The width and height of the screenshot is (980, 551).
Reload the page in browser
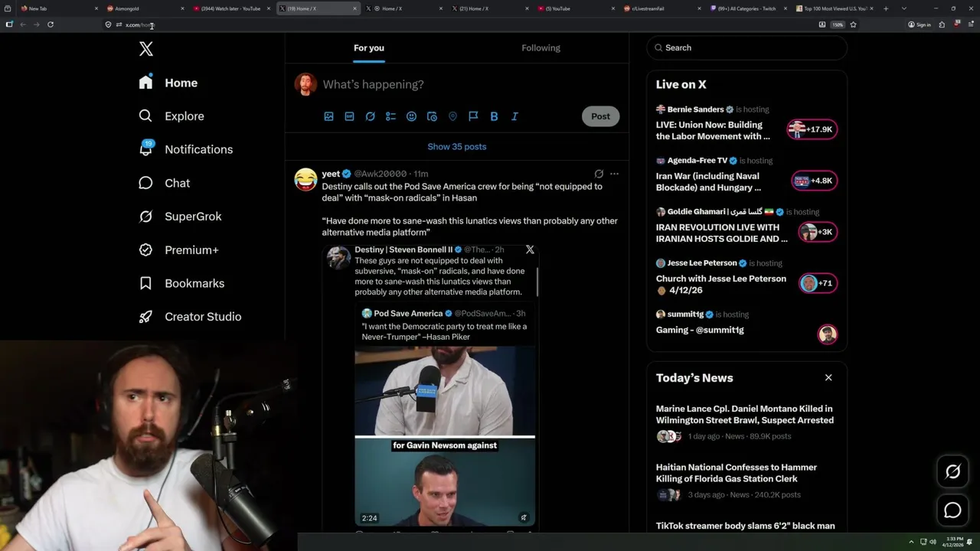pos(51,24)
